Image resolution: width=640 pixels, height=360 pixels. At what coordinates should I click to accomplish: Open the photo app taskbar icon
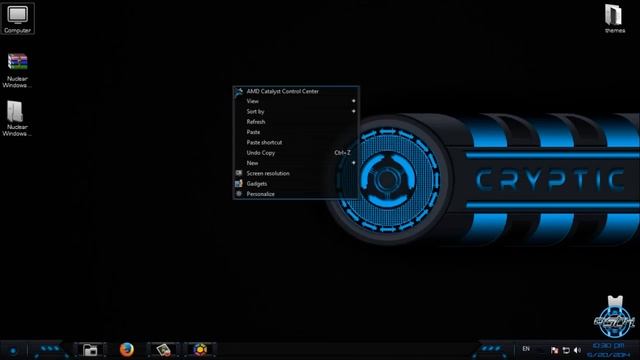tap(163, 350)
